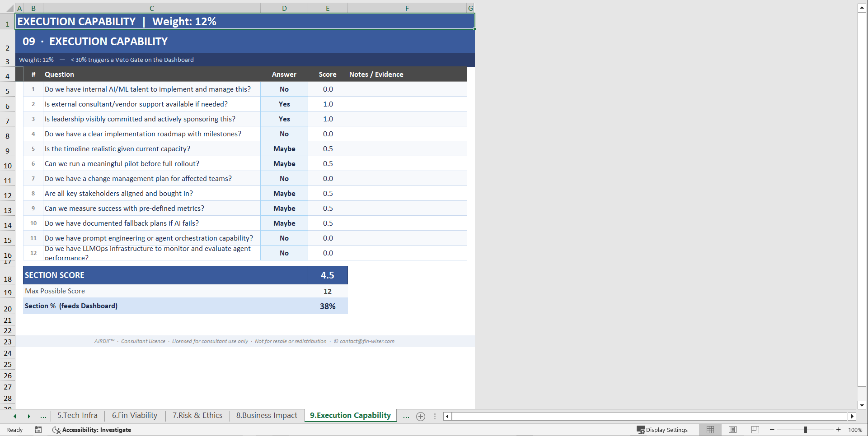Open the 7.Risk & Ethics sheet tab
The width and height of the screenshot is (868, 436).
click(x=197, y=415)
